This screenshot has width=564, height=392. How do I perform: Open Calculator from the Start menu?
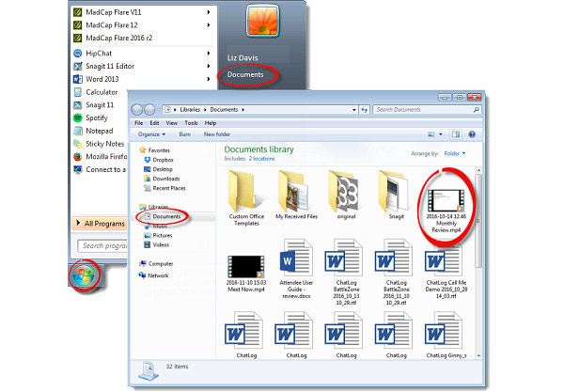105,92
